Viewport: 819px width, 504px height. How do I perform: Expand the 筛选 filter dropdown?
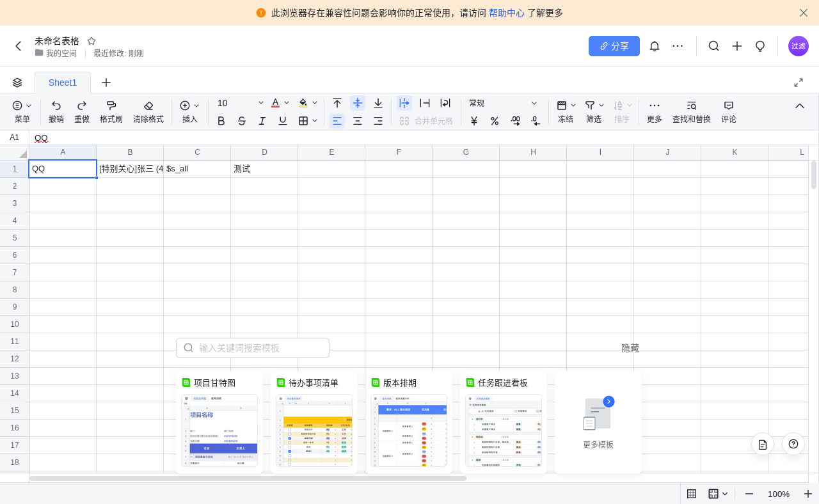pos(601,106)
